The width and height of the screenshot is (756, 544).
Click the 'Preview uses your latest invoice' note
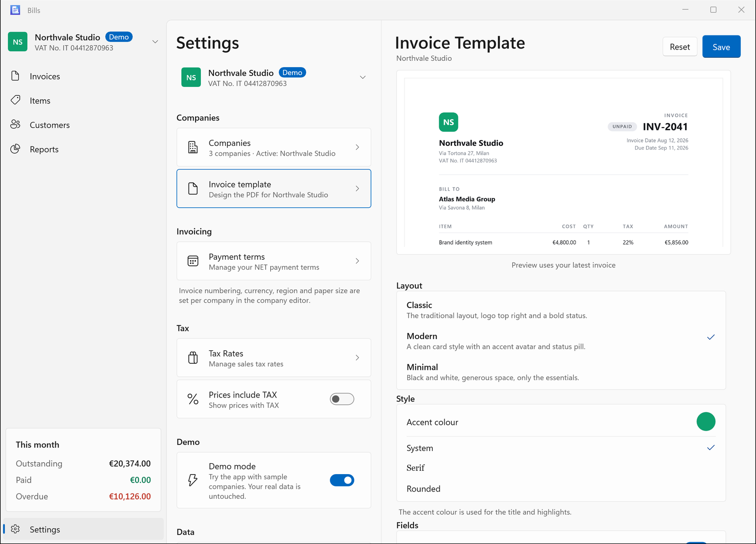(x=563, y=265)
